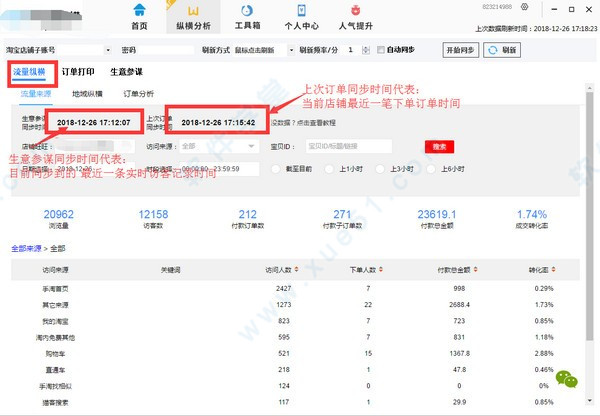Viewport: 600px width, 416px height.
Task: Switch to the 地域纵横 sub-tab
Action: [87, 94]
